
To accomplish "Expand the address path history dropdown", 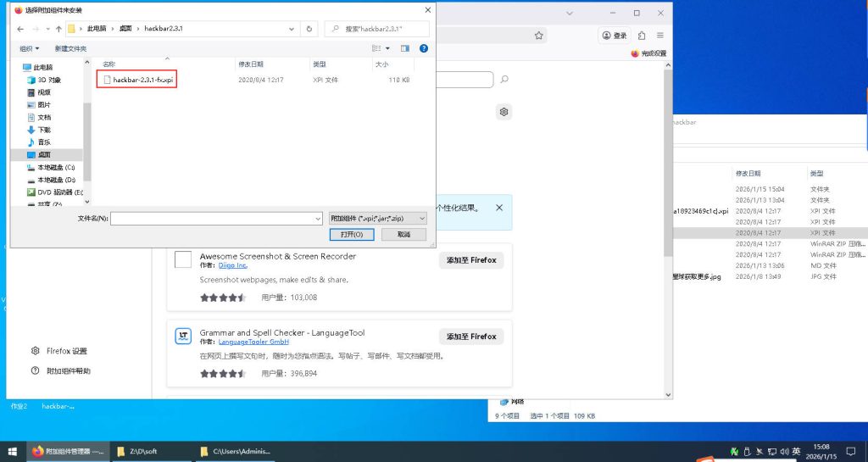I will 292,29.
